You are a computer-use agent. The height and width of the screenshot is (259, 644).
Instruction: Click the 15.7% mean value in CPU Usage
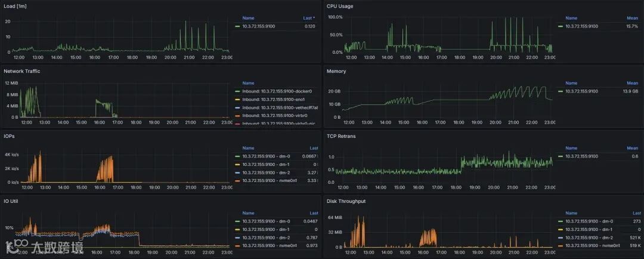[632, 26]
